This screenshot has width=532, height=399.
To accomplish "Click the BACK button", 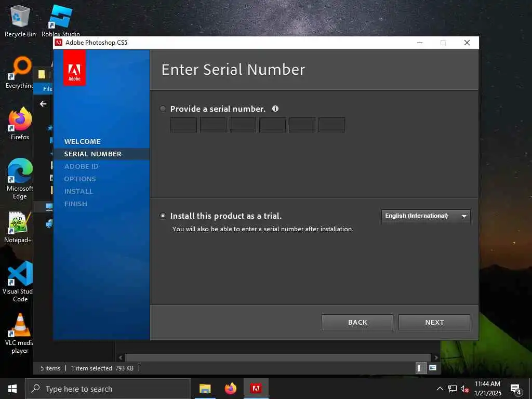I will (x=357, y=322).
